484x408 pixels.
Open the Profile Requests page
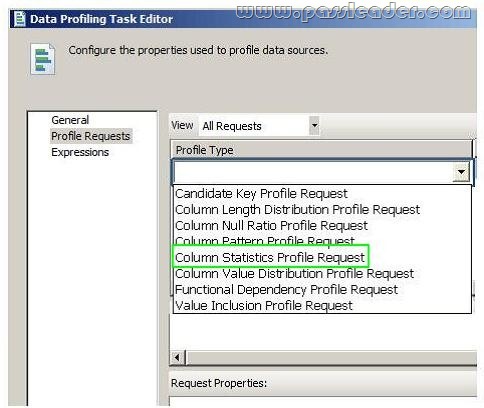[91, 136]
